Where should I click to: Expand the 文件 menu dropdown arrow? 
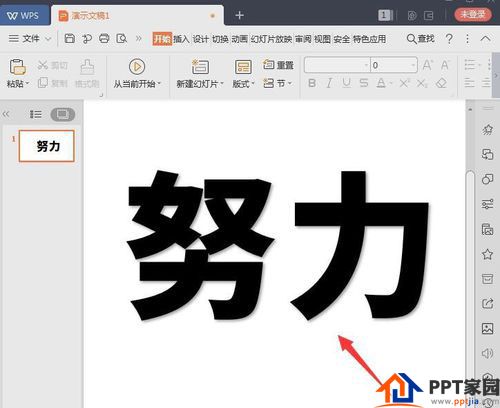[48, 39]
